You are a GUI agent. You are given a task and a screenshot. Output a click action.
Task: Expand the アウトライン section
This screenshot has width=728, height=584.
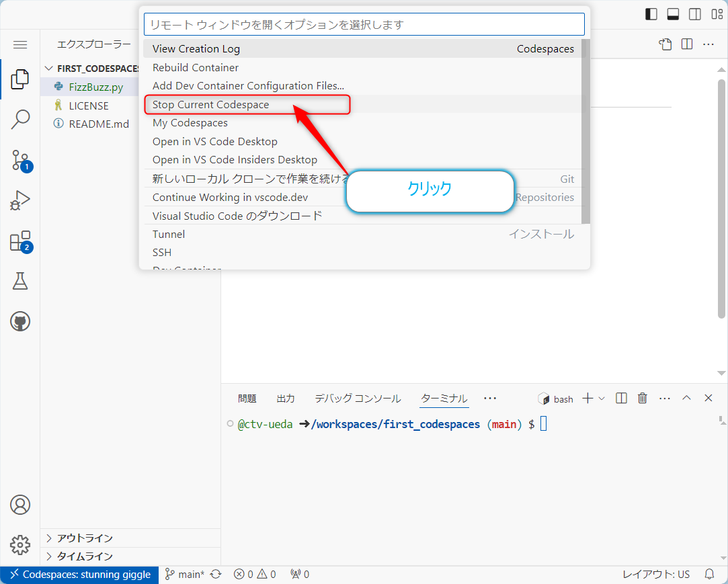(x=130, y=538)
